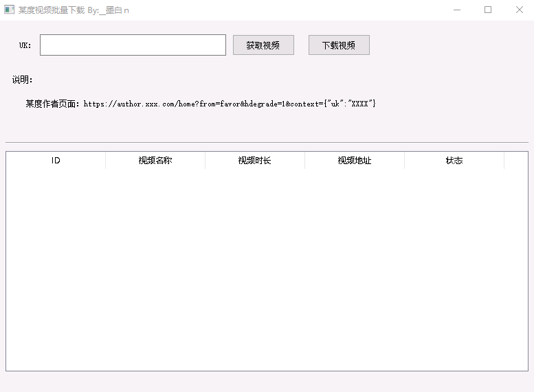Close the video downloader window
The image size is (534, 392).
pos(519,10)
